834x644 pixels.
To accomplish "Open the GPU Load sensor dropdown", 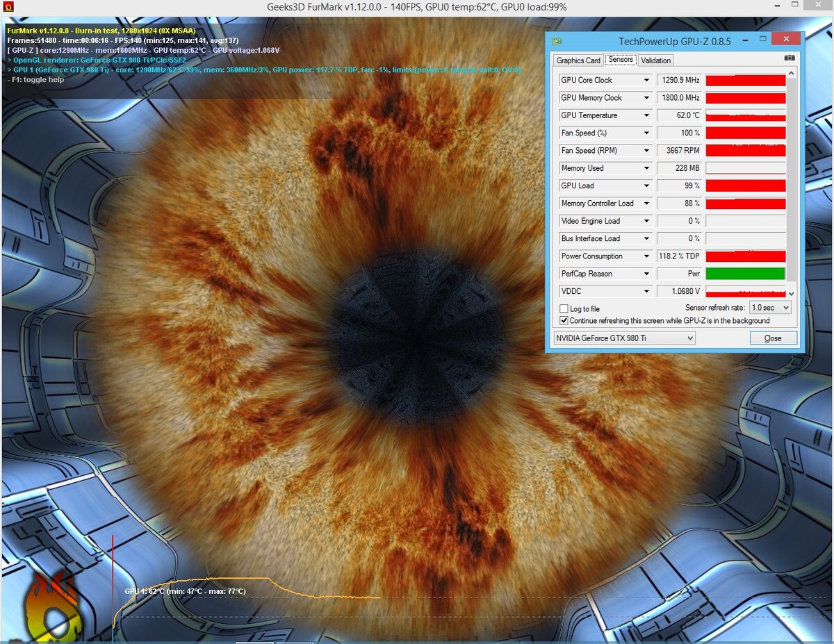I will (647, 185).
